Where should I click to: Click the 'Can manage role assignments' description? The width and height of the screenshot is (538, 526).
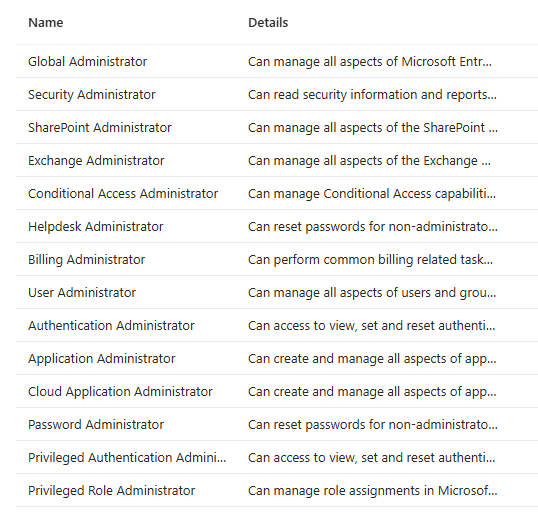373,491
